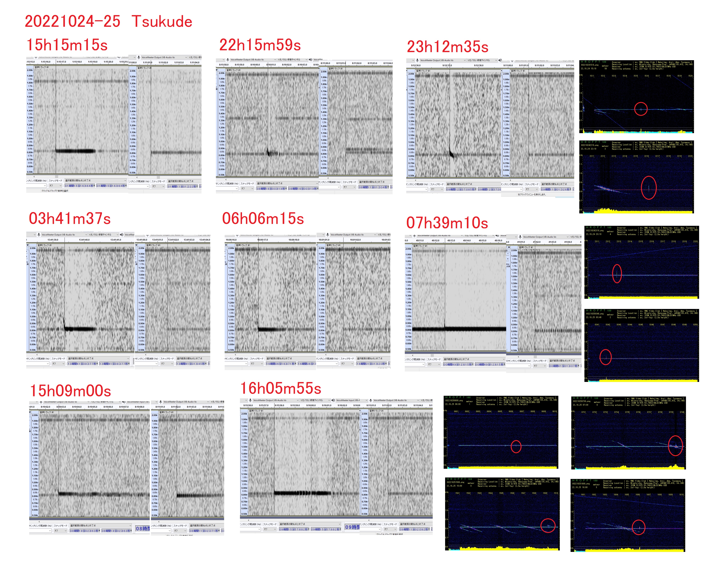Click top HROFFT thumbnail beside 23h12m35s
This screenshot has width=725, height=588.
pyautogui.click(x=636, y=96)
